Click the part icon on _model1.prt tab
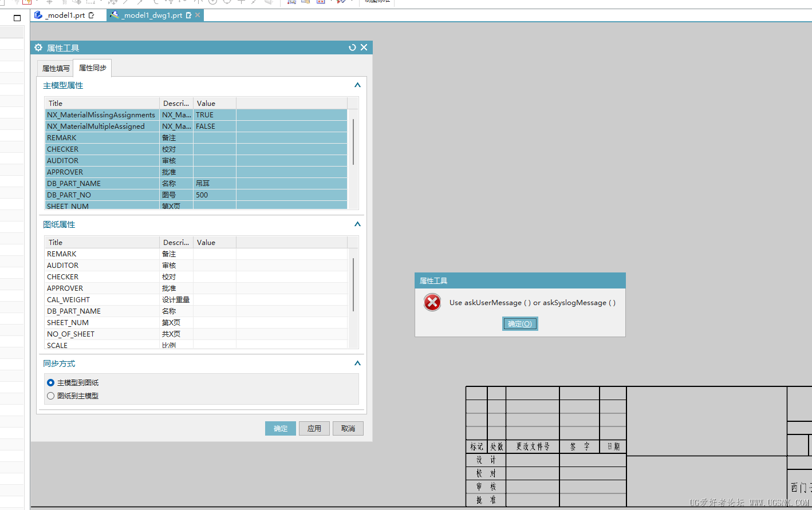Screen dimensions: 812x510 (38, 15)
